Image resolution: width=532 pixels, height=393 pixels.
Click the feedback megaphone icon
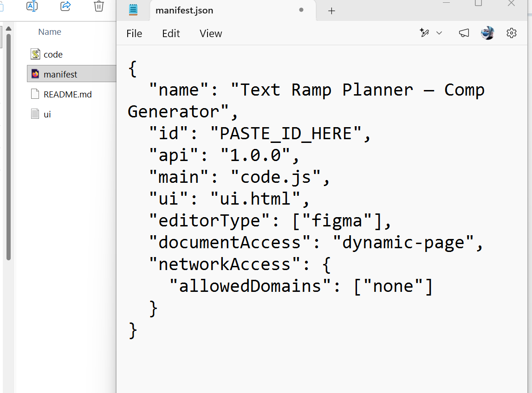[464, 32]
